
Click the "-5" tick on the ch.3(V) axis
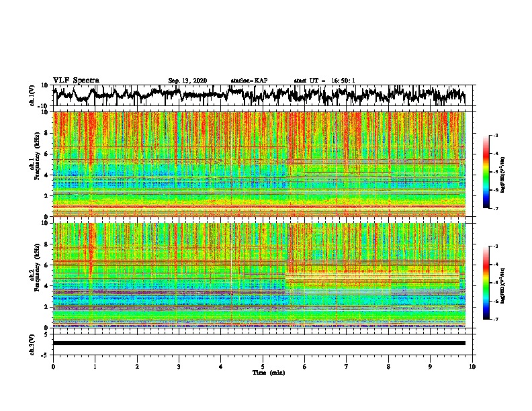tap(44, 355)
